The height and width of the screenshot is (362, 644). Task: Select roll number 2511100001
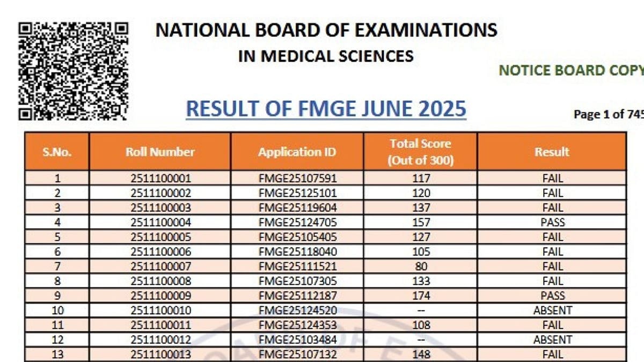click(x=160, y=178)
